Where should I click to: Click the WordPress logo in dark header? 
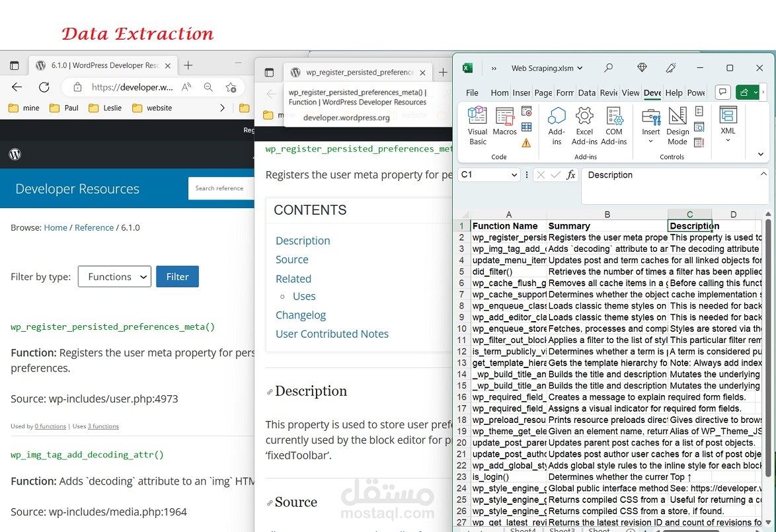[15, 155]
